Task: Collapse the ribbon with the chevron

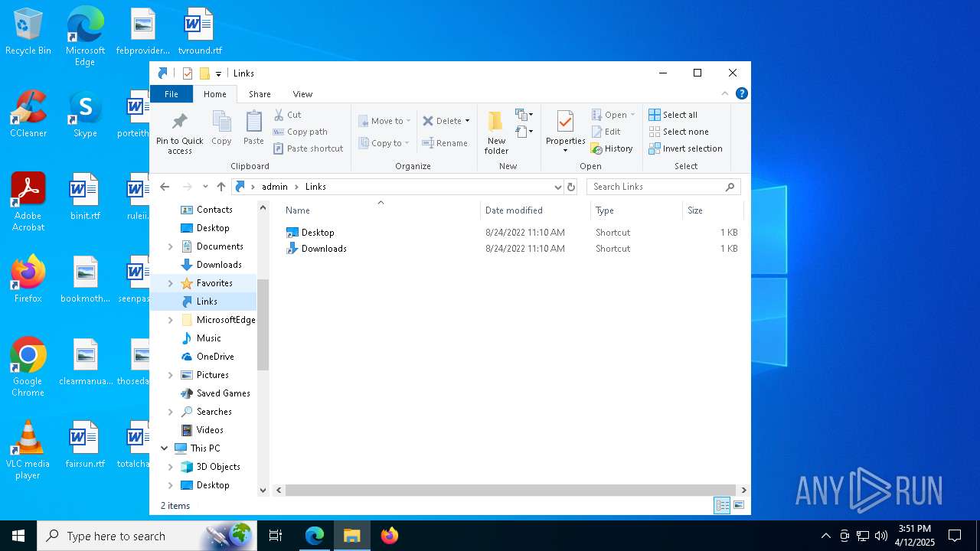Action: click(x=724, y=93)
